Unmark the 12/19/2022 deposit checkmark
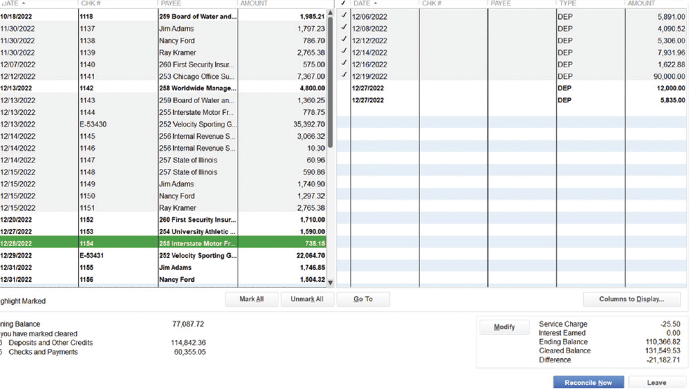This screenshot has width=690, height=389. [344, 76]
